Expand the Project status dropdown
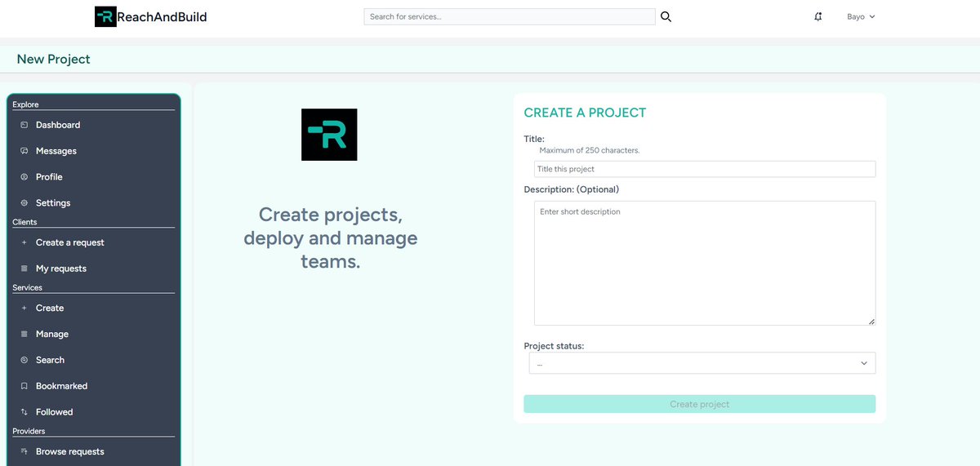The image size is (980, 466). pos(702,363)
